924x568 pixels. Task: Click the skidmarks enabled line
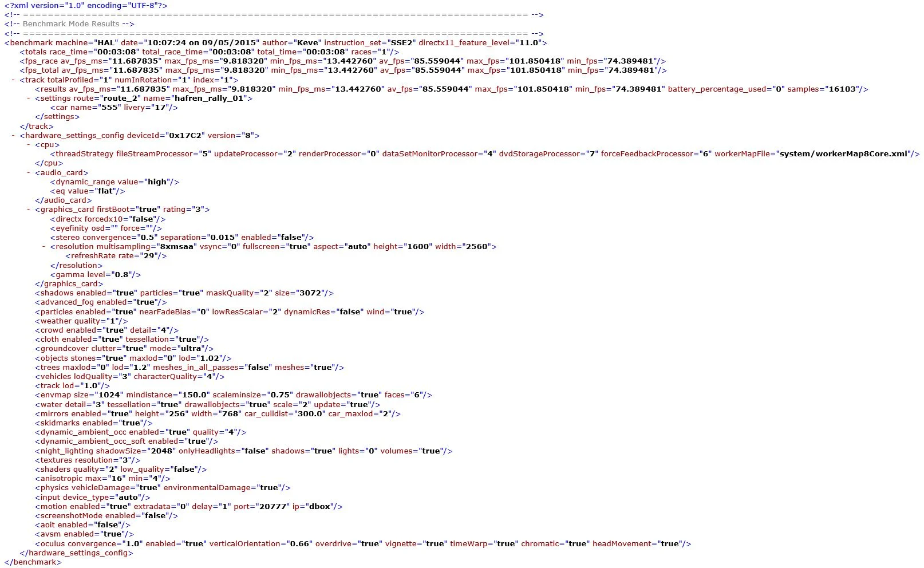[94, 423]
